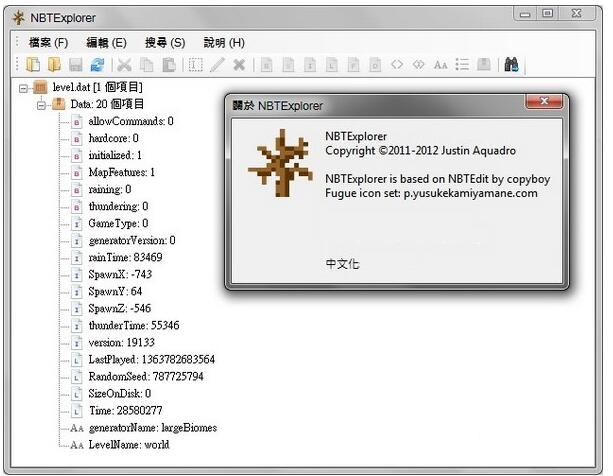Screen dimensions: 613x476
Task: Collapse the level.dat root node
Action: pyautogui.click(x=24, y=88)
